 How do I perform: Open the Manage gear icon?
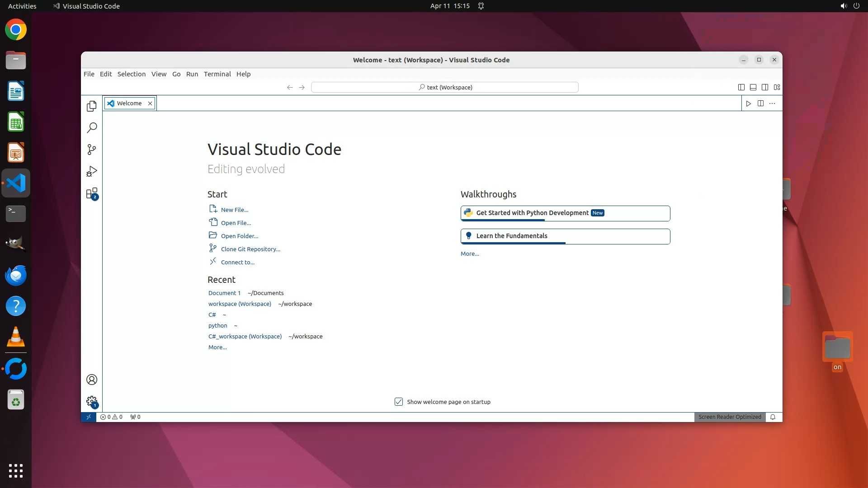pos(92,401)
